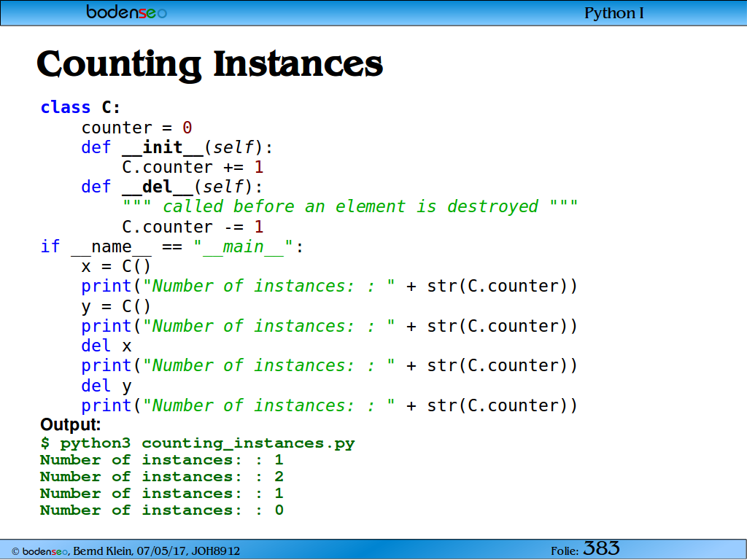Click the 'if __name__ == "__main__":' line
Screen dimensions: 747x560
(172, 246)
